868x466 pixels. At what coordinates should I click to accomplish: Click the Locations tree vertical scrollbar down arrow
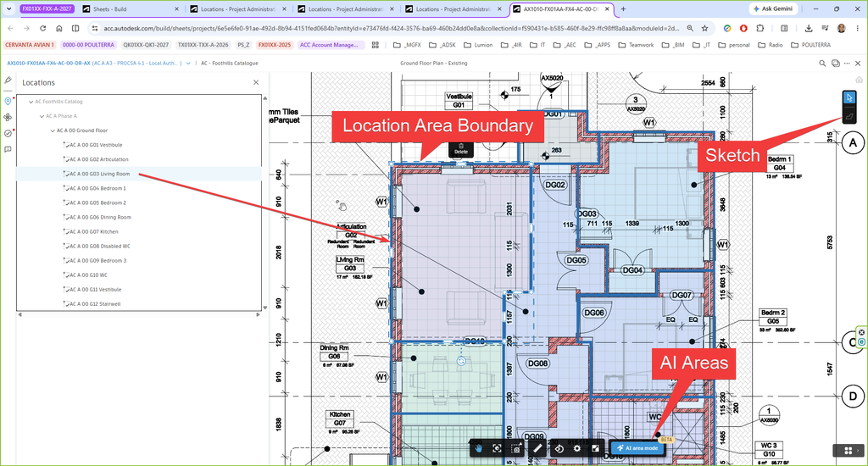click(x=264, y=308)
